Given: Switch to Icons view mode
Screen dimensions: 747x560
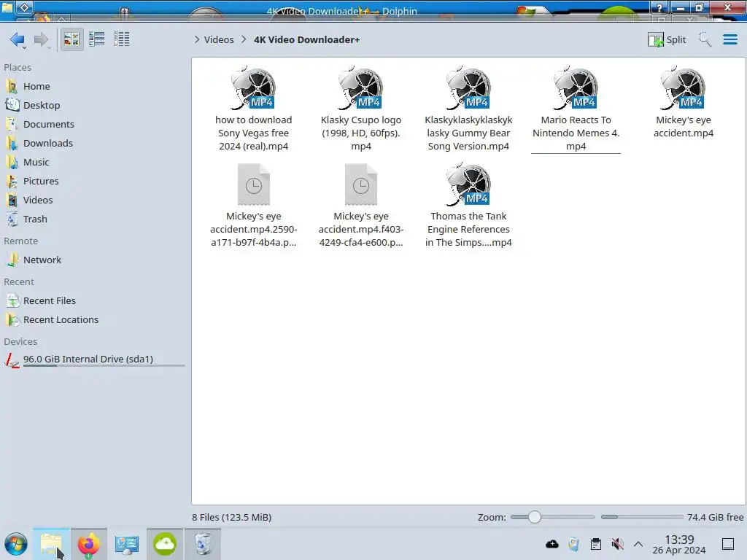Looking at the screenshot, I should (x=71, y=39).
